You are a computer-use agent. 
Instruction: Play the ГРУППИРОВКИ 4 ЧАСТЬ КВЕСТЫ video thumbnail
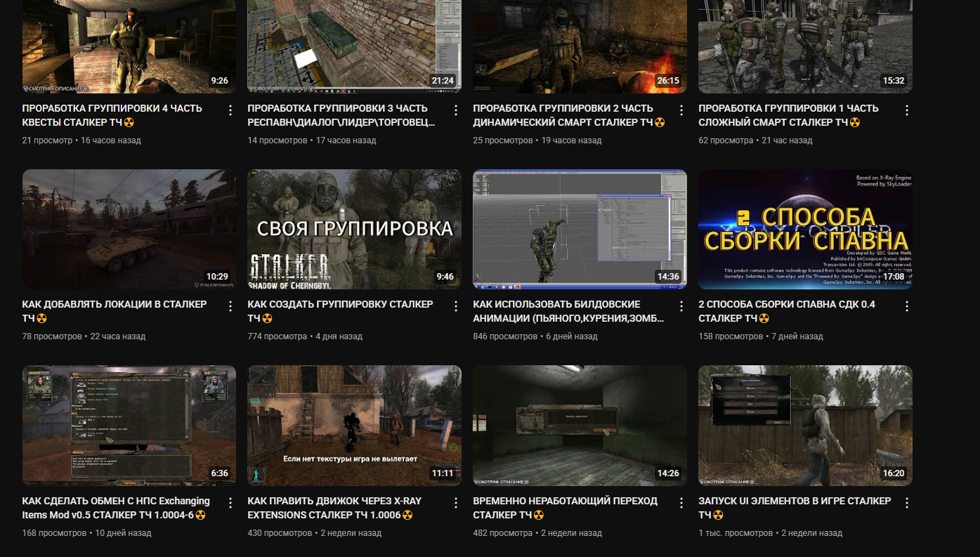click(129, 46)
